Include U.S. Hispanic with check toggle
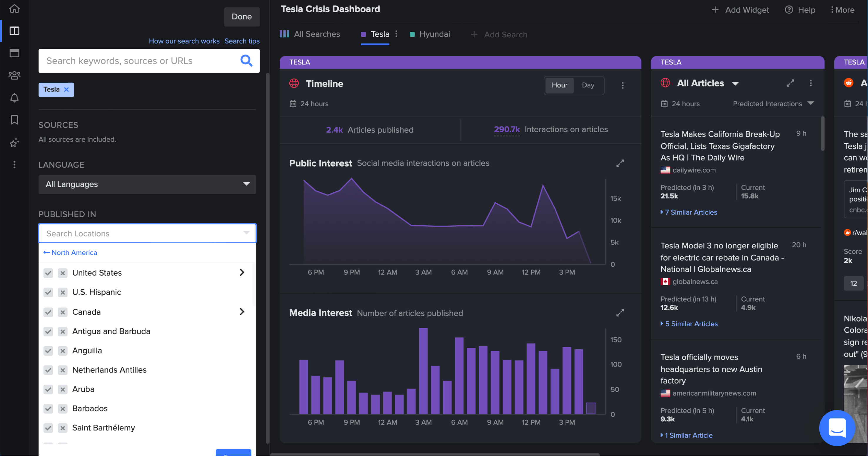868x457 pixels. point(48,293)
